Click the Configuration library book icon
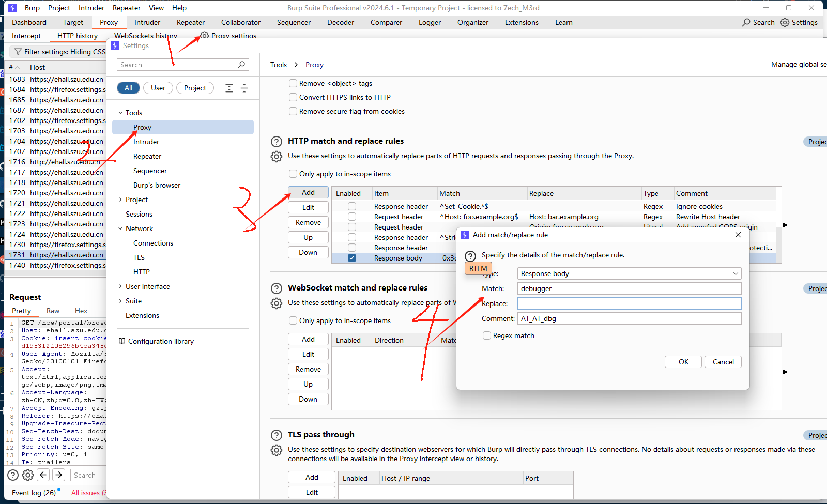Viewport: 827px width, 504px height. point(122,341)
